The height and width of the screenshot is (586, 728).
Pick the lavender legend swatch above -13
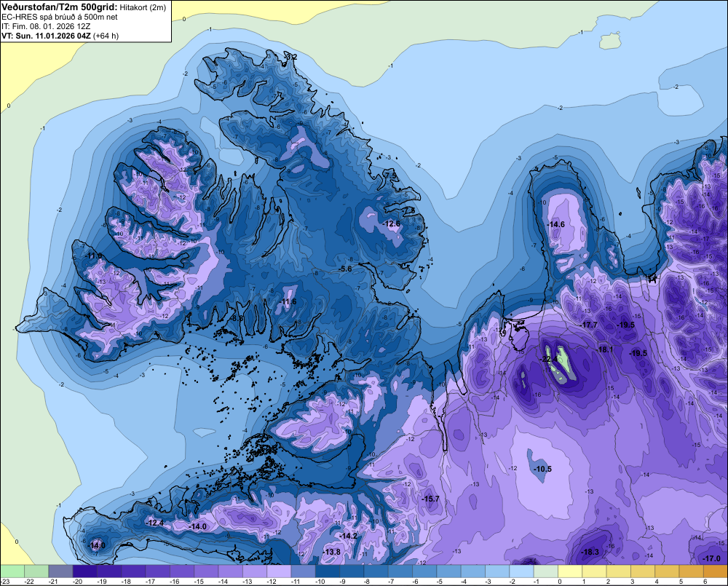tap(254, 571)
